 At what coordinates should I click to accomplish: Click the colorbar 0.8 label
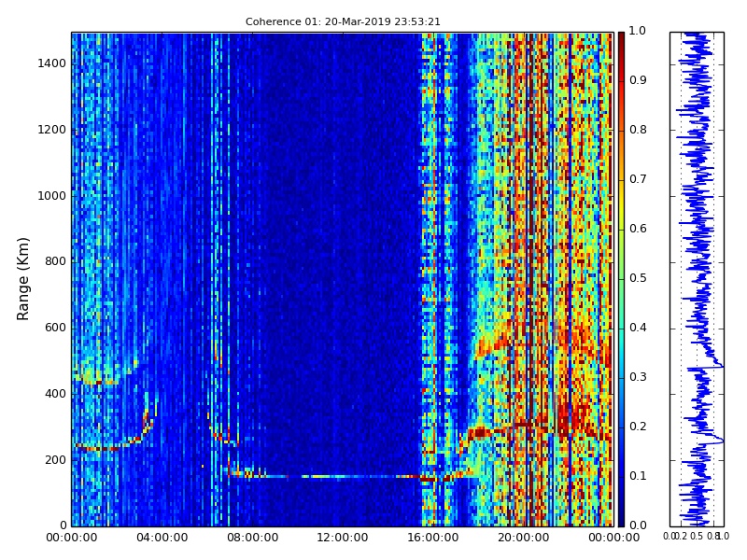coord(638,130)
